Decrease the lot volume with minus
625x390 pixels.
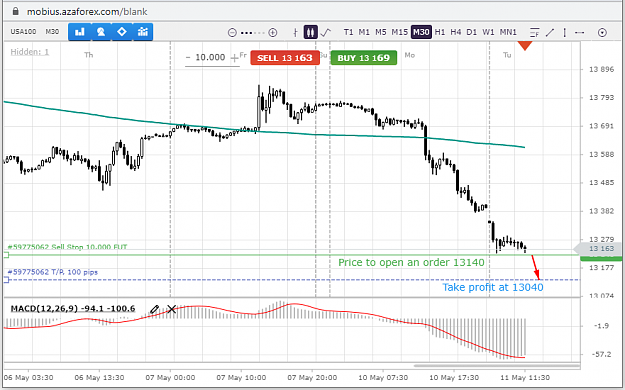pyautogui.click(x=188, y=57)
